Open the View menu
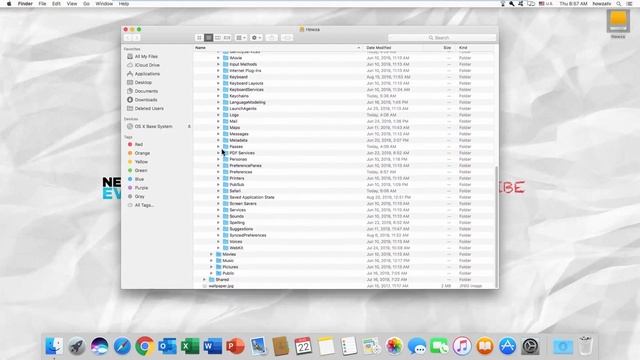Viewport: 640px width, 360px height. click(72, 4)
